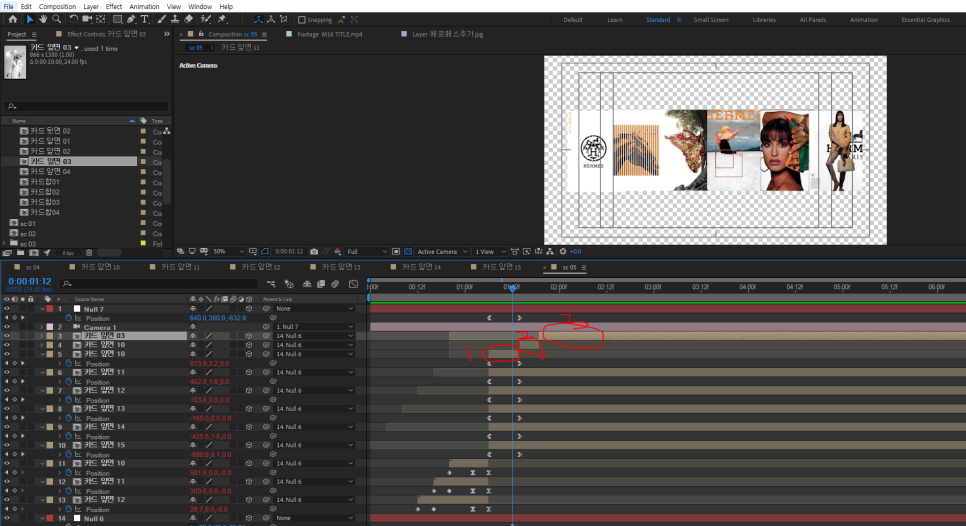966x526 pixels.
Task: Switch to the Libraries workspace
Action: coord(764,20)
